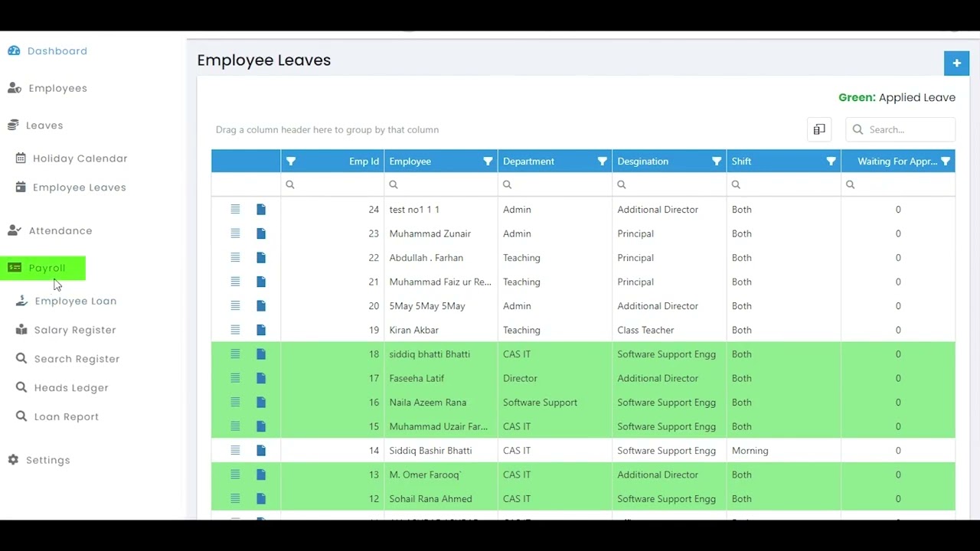980x551 pixels.
Task: Open the list icon for 5May 5May 5May
Action: click(236, 305)
